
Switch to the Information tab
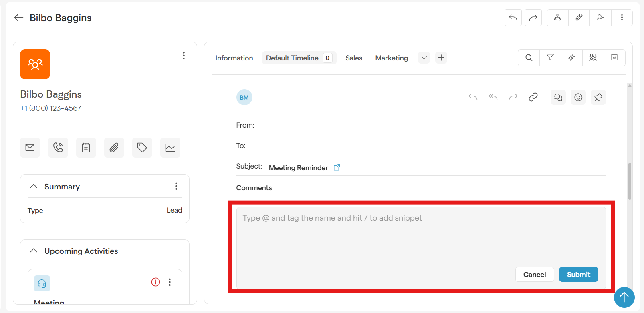tap(234, 58)
